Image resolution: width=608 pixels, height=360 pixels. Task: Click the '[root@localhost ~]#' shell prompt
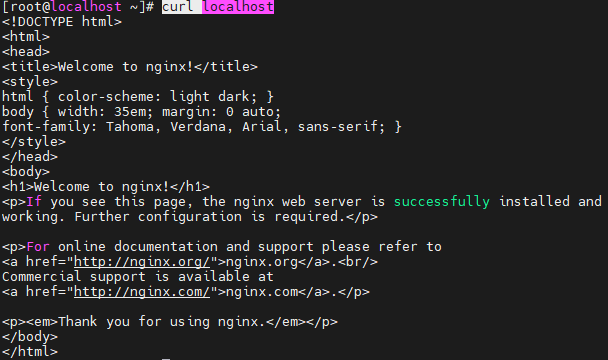click(78, 7)
